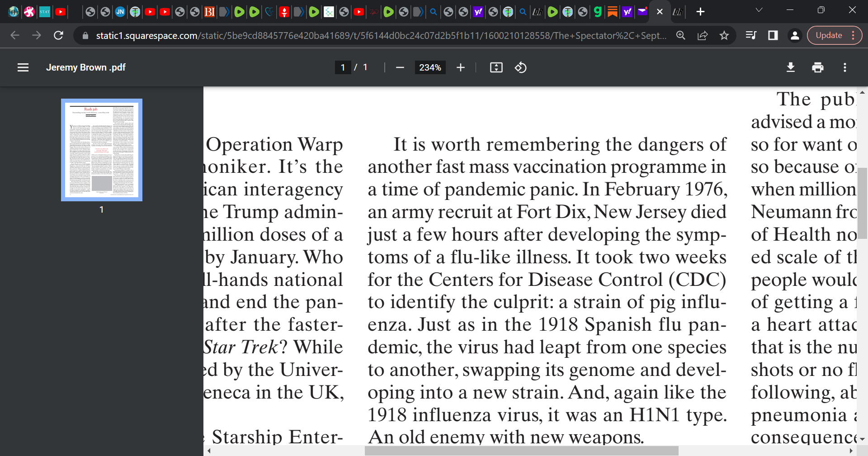Image resolution: width=868 pixels, height=456 pixels.
Task: Open PDF viewer more actions menu
Action: pos(844,67)
